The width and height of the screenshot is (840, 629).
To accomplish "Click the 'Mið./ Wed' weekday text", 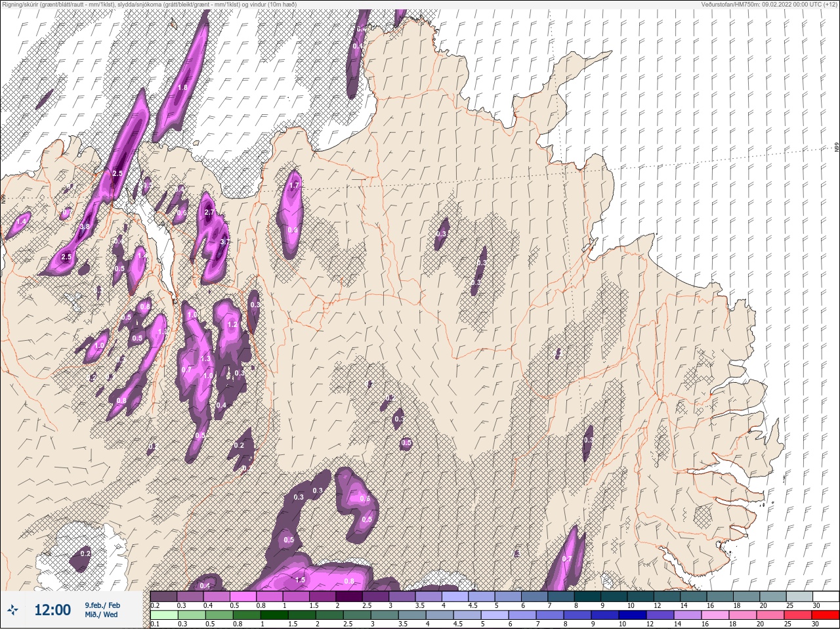I will point(101,615).
